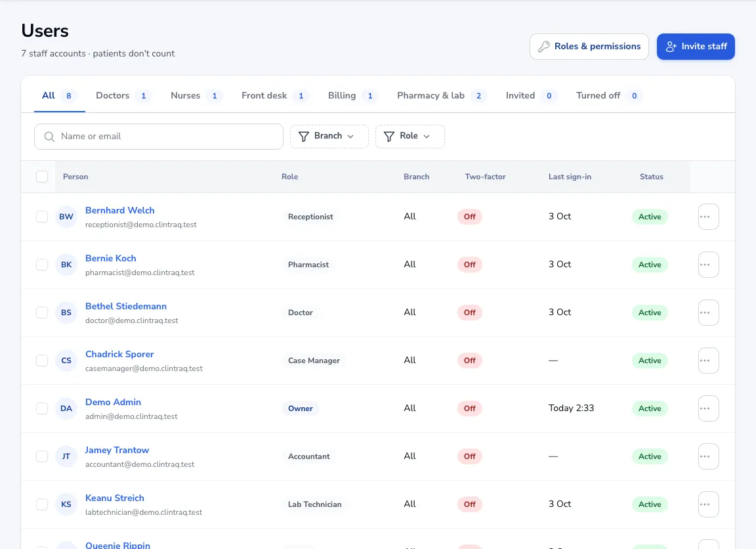Click the Owner role badge
756x549 pixels.
pyautogui.click(x=301, y=408)
